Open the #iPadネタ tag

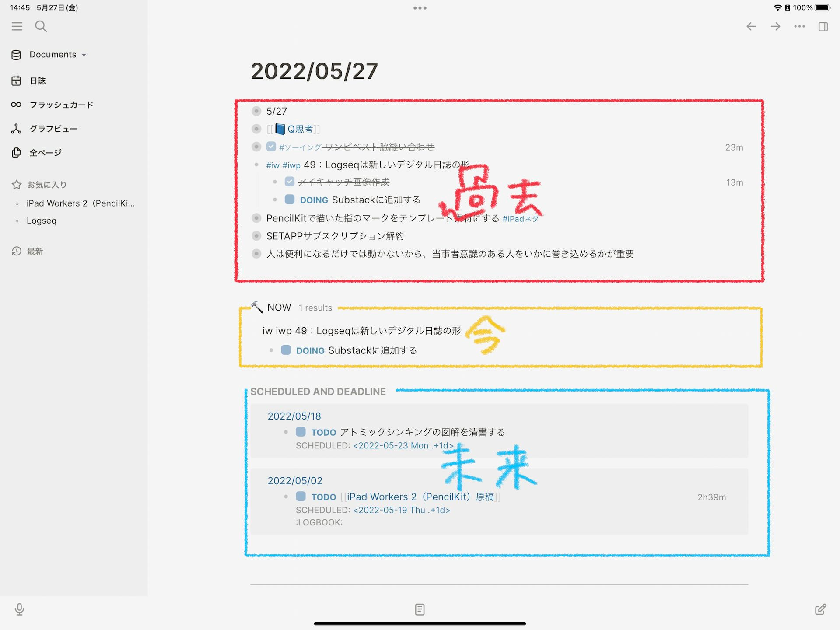click(521, 219)
